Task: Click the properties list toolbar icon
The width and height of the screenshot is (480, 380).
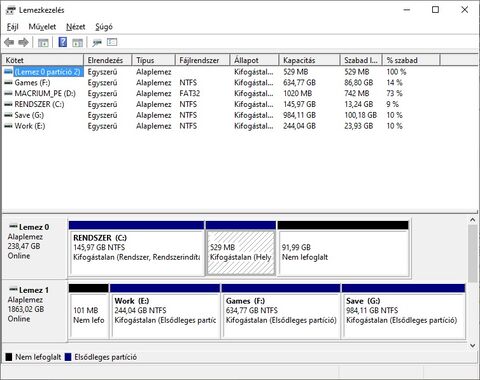Action: [x=112, y=42]
